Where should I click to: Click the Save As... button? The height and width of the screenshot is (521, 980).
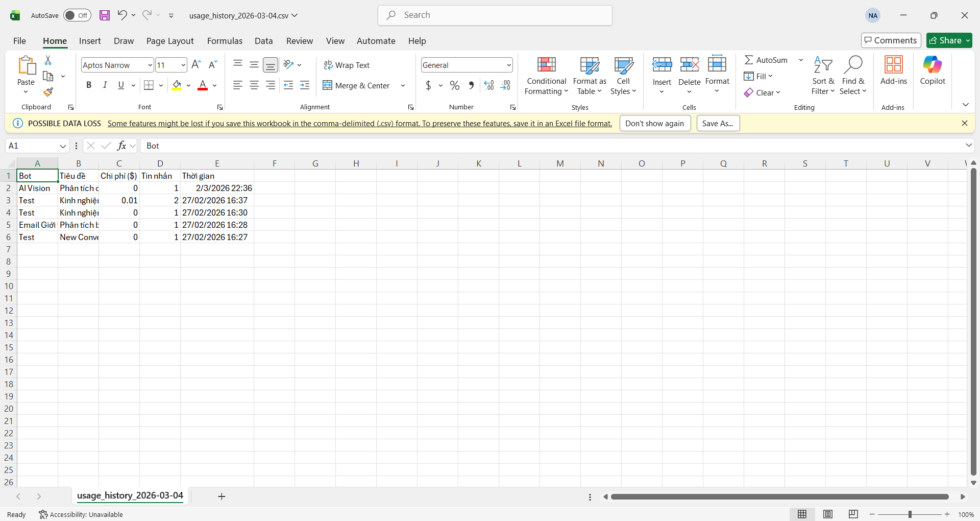(718, 124)
